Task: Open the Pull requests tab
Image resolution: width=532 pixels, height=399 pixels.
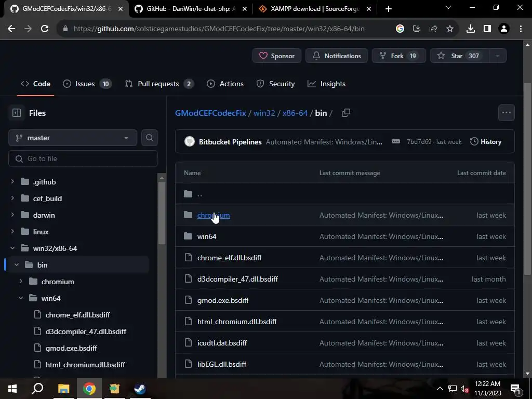Action: point(159,84)
